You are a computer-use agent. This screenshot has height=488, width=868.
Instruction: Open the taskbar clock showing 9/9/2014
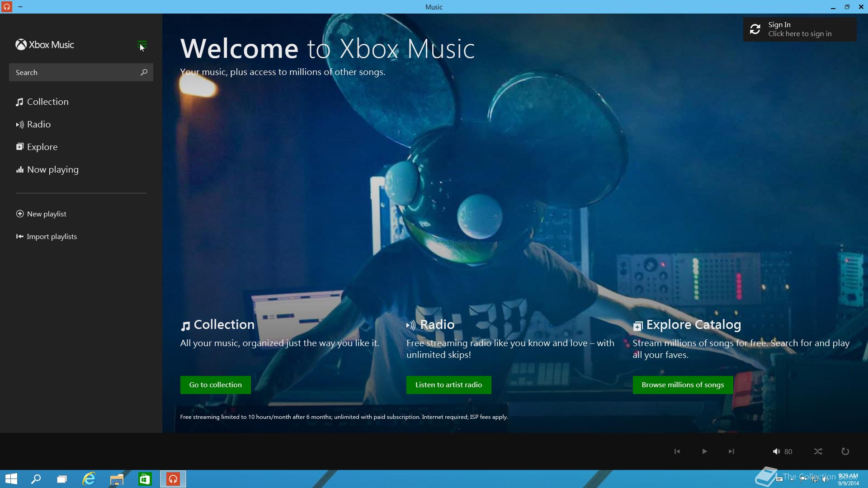(848, 479)
